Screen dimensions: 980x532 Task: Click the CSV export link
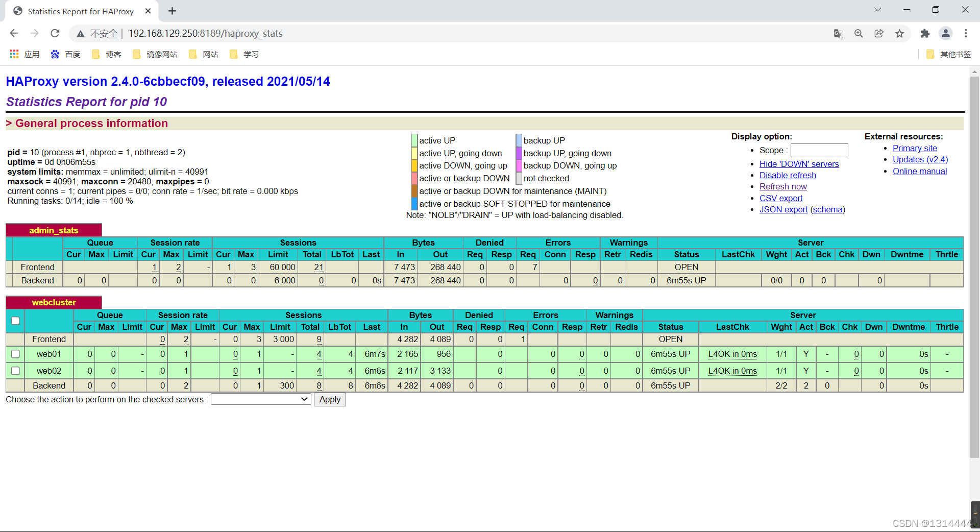(781, 198)
